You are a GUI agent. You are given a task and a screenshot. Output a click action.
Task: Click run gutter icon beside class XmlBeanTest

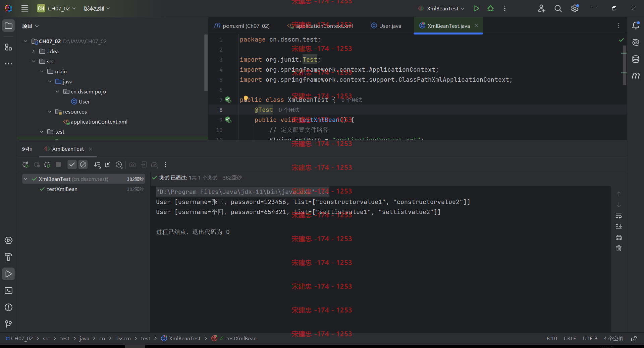click(x=228, y=99)
